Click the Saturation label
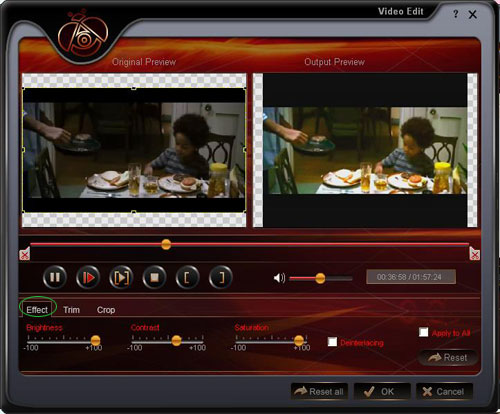 (251, 328)
